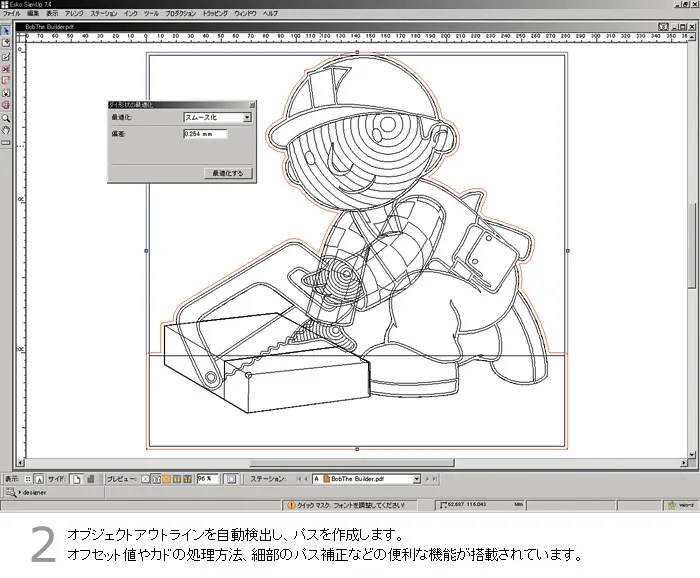Screen dimensions: 700x578
Task: Select the ruler measure tool
Action: (6, 142)
